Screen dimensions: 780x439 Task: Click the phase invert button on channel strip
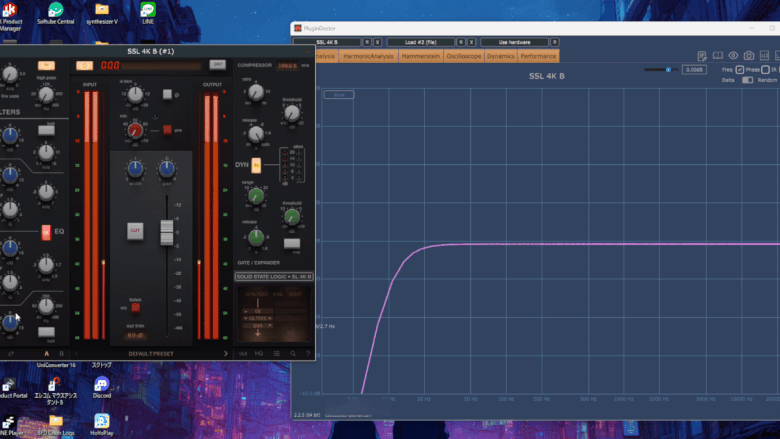point(168,94)
